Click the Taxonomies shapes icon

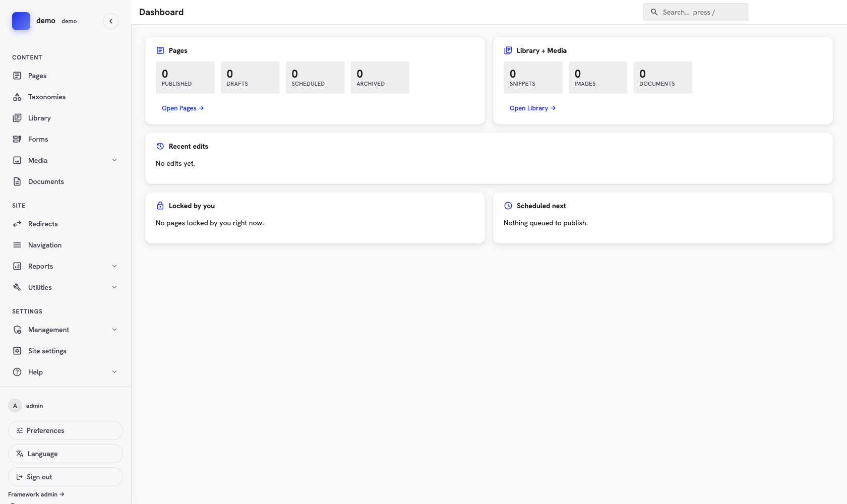point(17,97)
